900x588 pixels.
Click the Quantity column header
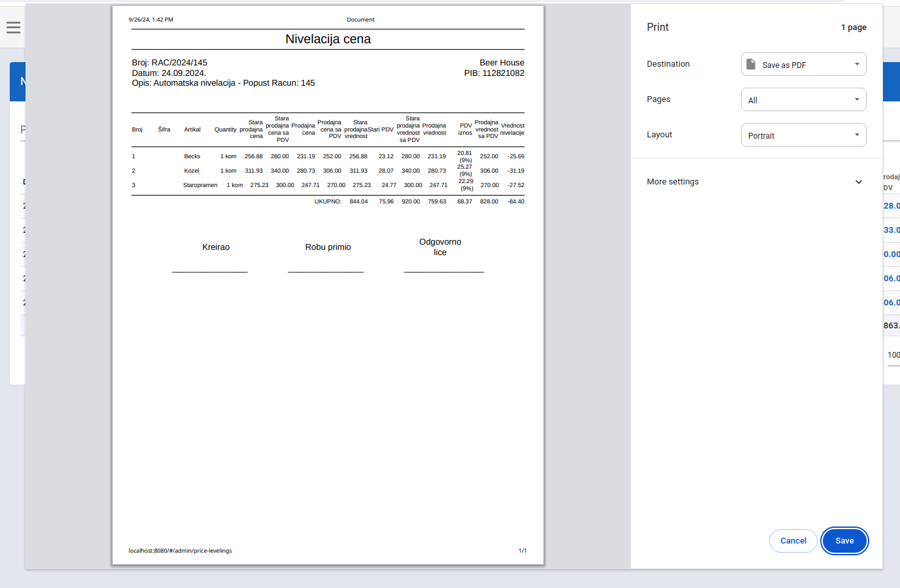click(225, 130)
